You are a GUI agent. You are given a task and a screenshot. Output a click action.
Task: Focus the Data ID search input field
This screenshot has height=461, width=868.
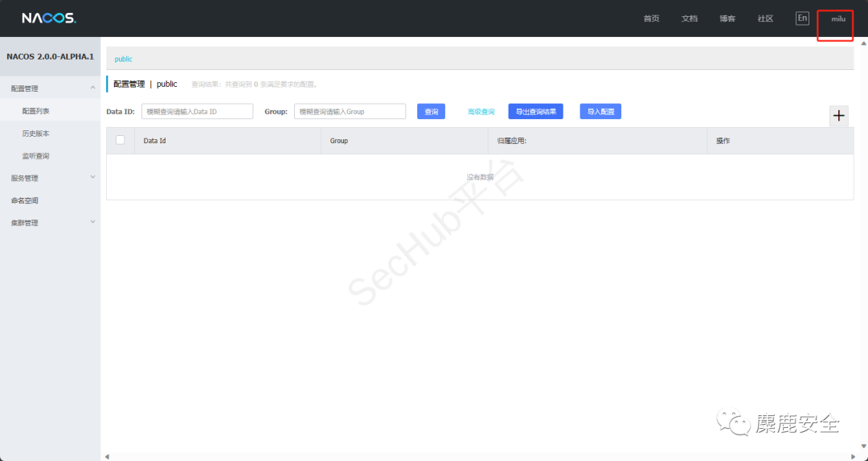pyautogui.click(x=197, y=112)
